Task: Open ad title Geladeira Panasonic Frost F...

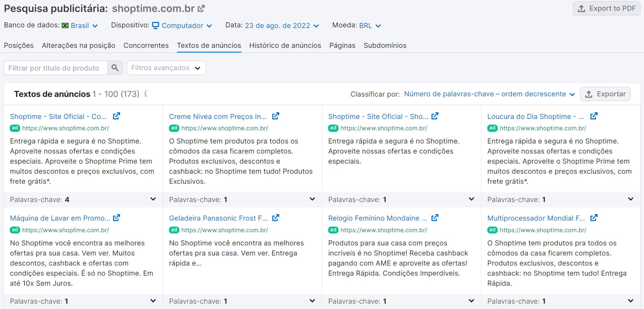Action: (x=218, y=218)
